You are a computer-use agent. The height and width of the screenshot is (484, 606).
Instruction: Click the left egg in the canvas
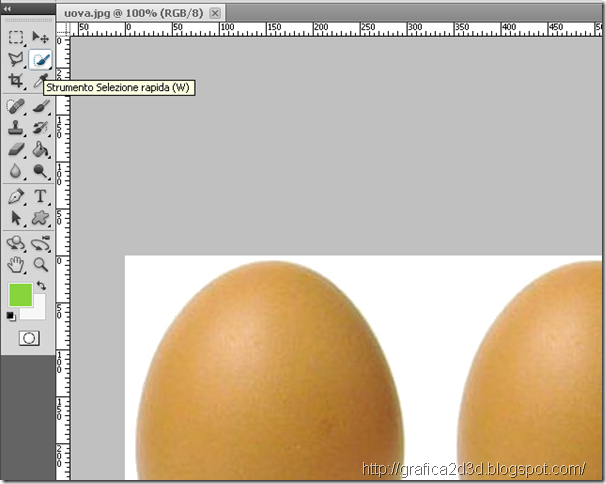pos(270,370)
